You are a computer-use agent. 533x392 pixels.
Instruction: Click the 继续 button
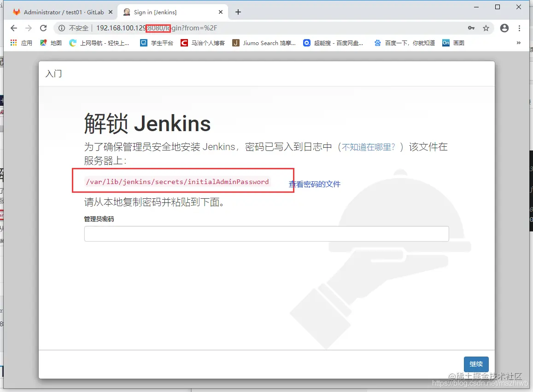point(476,364)
